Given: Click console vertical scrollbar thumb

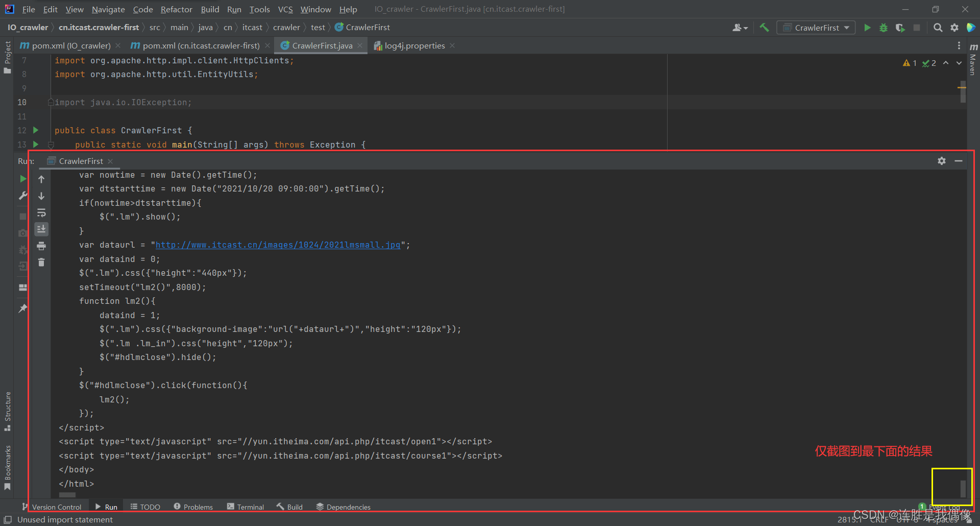Looking at the screenshot, I should pos(963,488).
